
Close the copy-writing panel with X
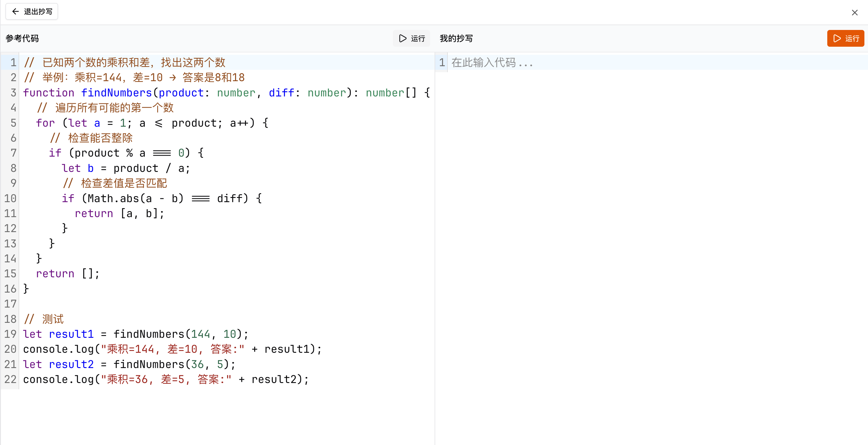[855, 13]
